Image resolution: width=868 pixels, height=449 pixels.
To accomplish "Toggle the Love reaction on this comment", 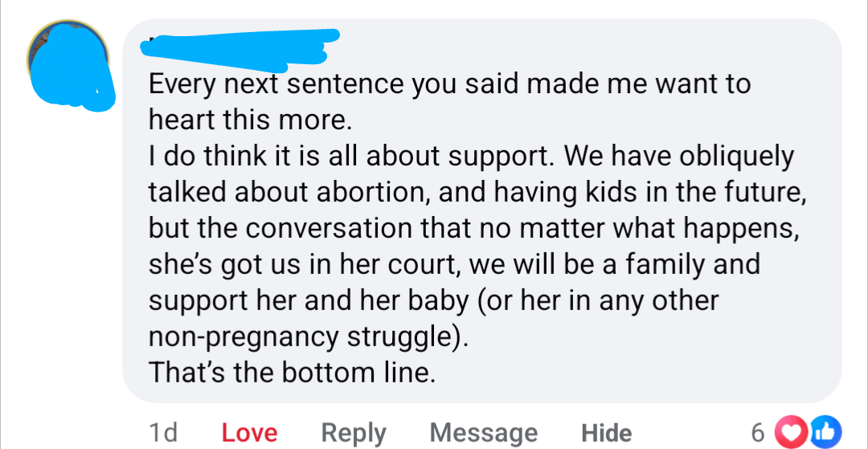I will click(249, 433).
